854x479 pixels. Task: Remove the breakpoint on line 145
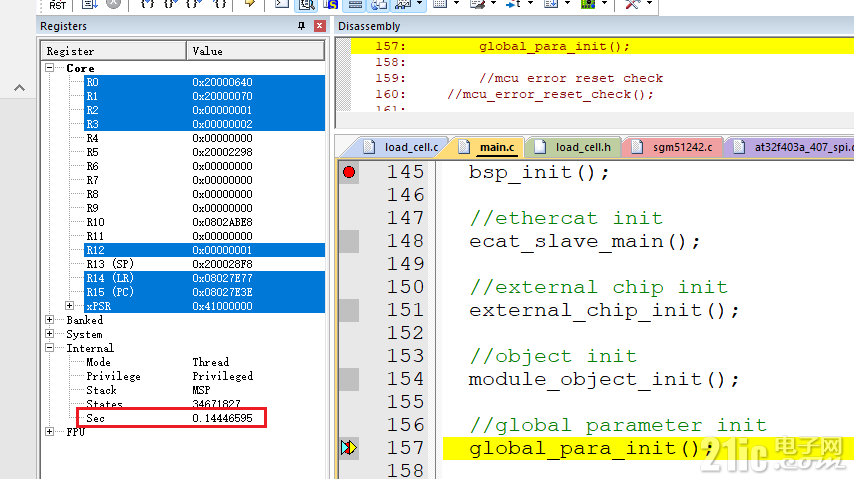349,172
